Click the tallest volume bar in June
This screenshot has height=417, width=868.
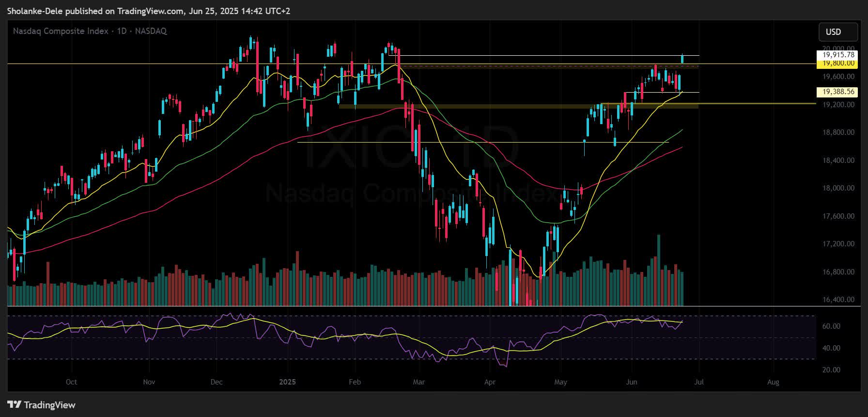point(658,270)
